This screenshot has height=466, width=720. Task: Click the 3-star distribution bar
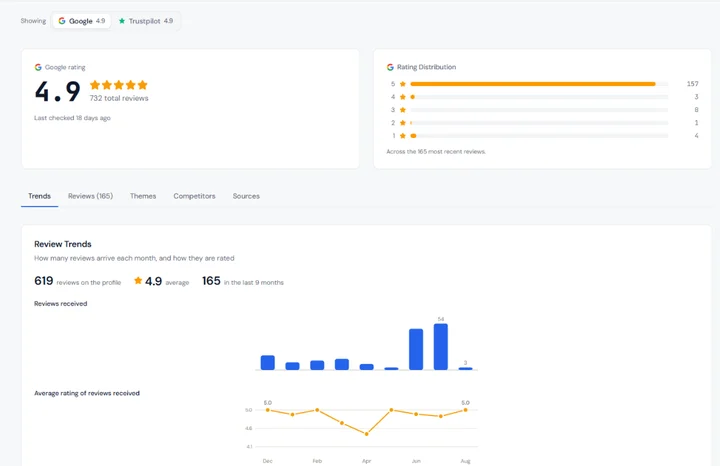tap(539, 110)
